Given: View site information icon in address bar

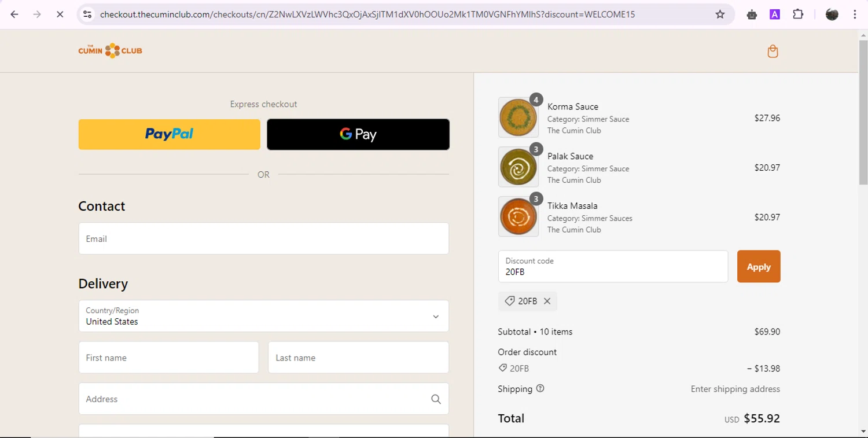Looking at the screenshot, I should click(x=87, y=14).
